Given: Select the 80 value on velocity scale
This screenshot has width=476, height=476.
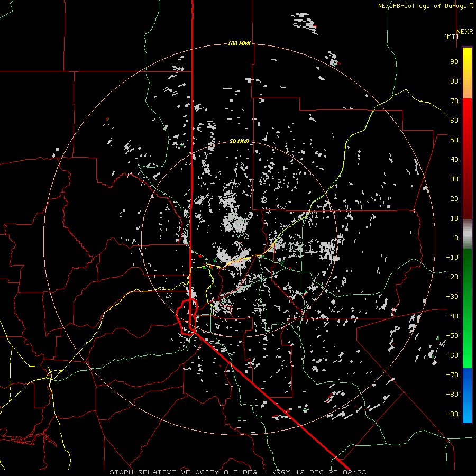Looking at the screenshot, I should tap(454, 81).
